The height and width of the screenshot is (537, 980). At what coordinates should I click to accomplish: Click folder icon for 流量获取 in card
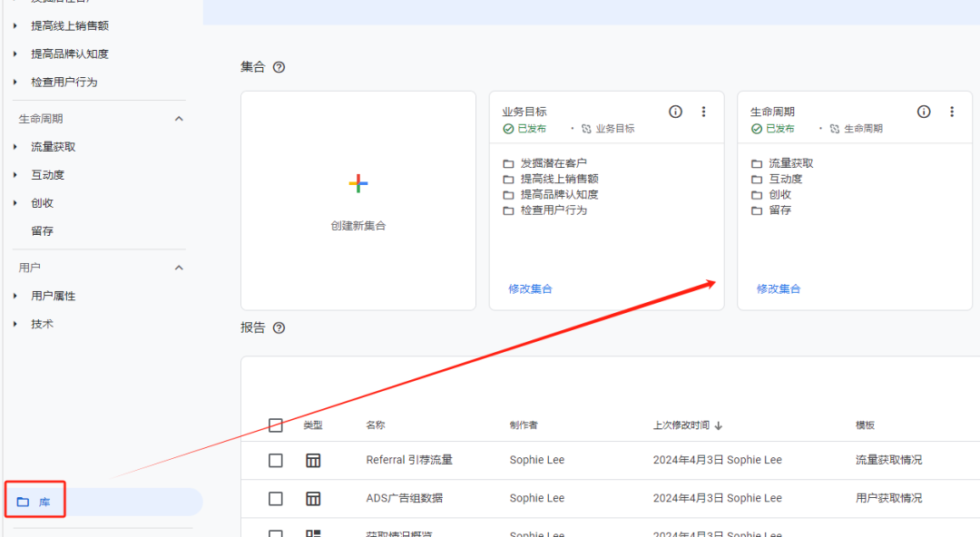coord(756,164)
